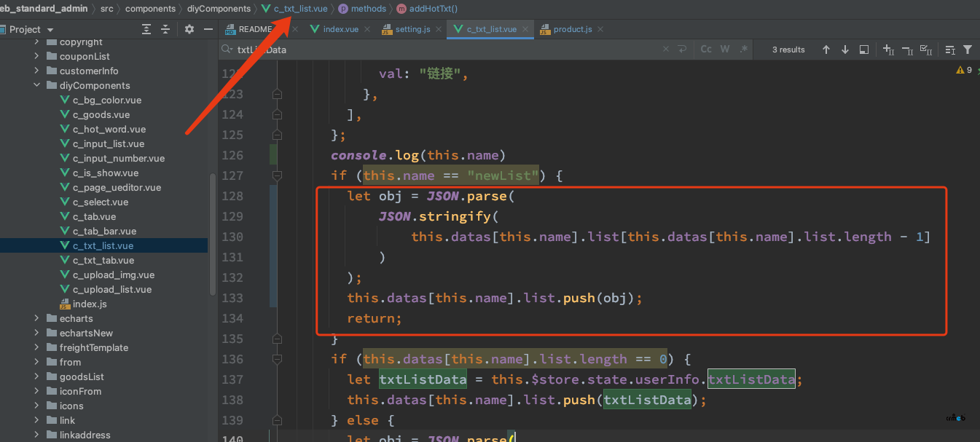
Task: Toggle code fold at line 135
Action: [x=276, y=339]
